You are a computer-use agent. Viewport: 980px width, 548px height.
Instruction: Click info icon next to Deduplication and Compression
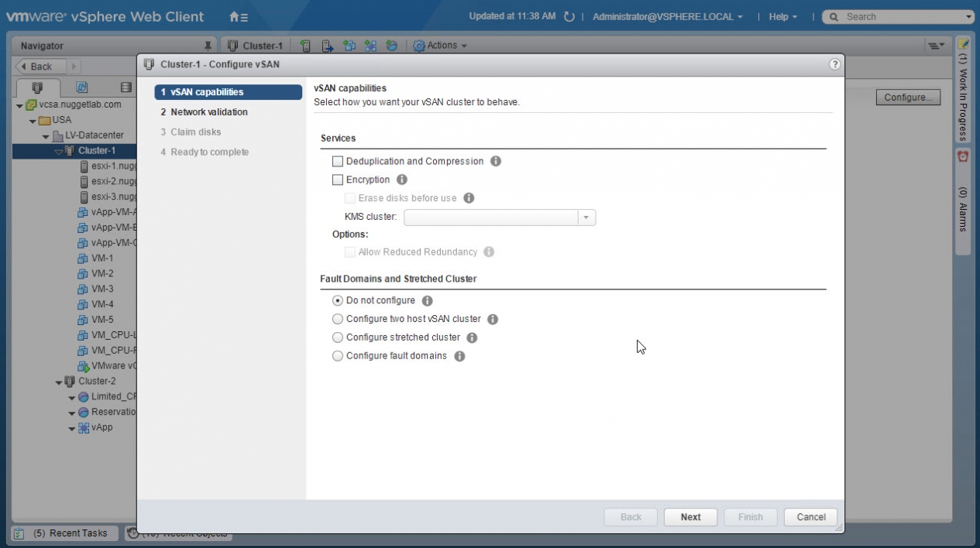point(496,161)
